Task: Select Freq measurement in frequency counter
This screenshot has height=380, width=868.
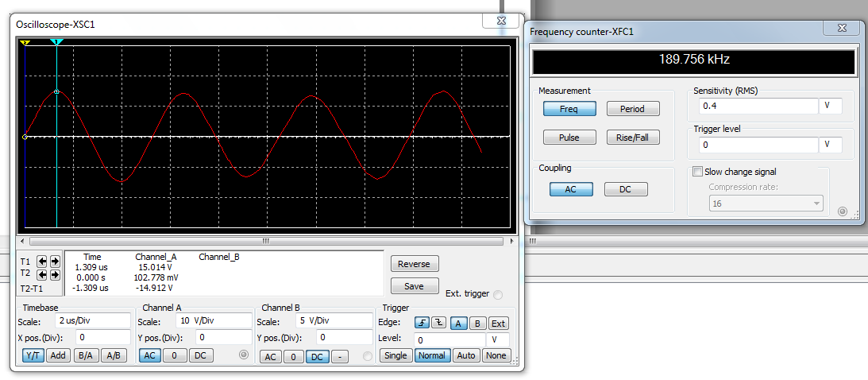Action: point(569,109)
